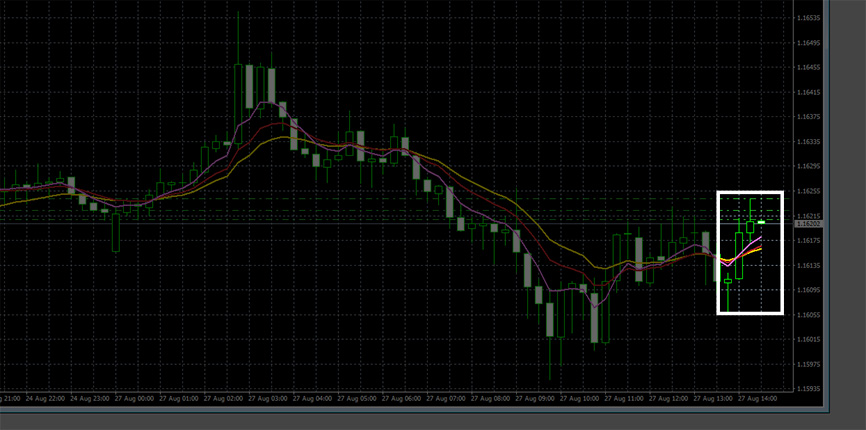The height and width of the screenshot is (430, 866).
Task: Click the 1.15935 price label at the bottom of the axis
Action: point(808,388)
